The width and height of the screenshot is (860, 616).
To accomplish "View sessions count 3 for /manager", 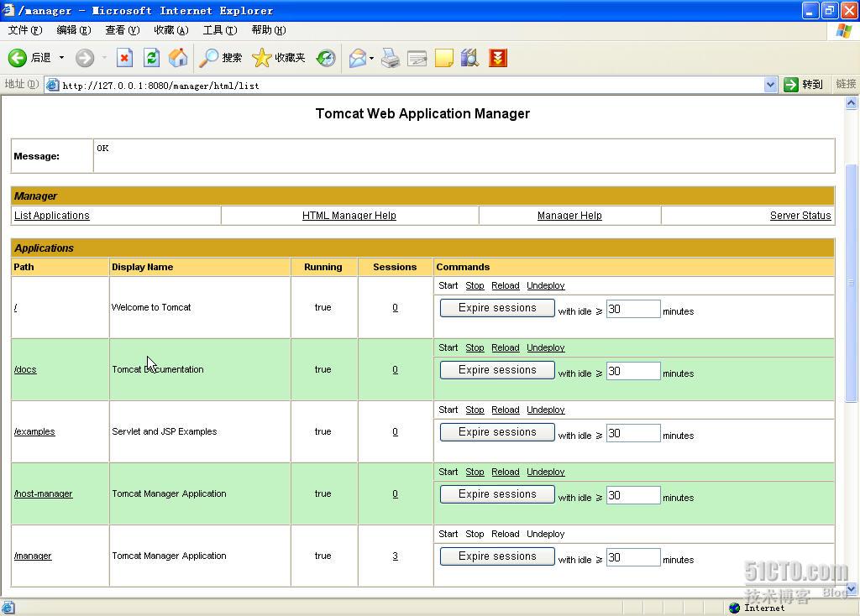I will 395,556.
